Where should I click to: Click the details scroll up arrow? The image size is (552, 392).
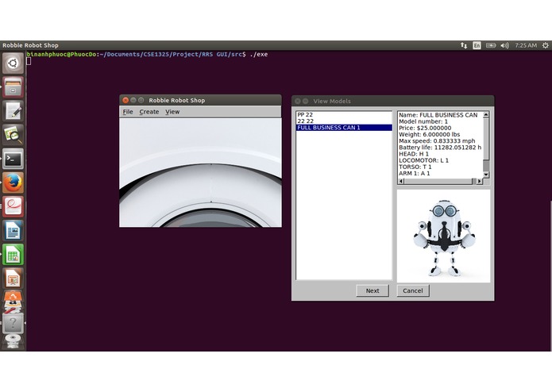[x=486, y=114]
